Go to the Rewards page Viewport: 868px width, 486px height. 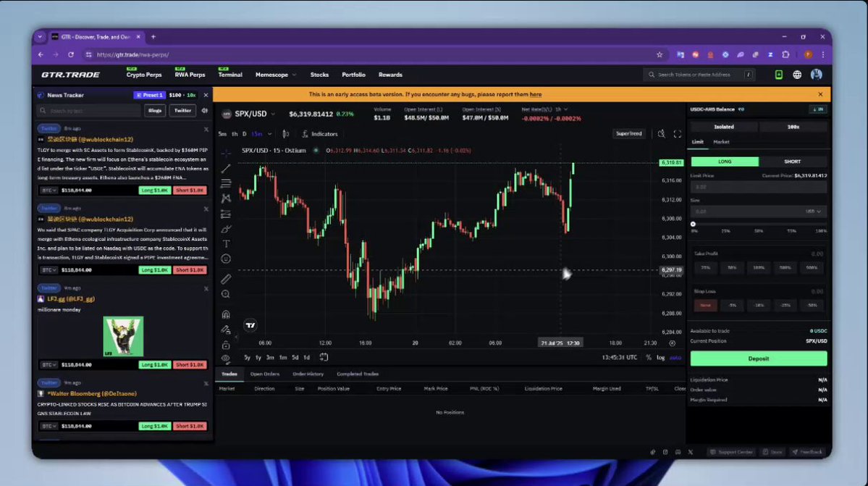390,75
